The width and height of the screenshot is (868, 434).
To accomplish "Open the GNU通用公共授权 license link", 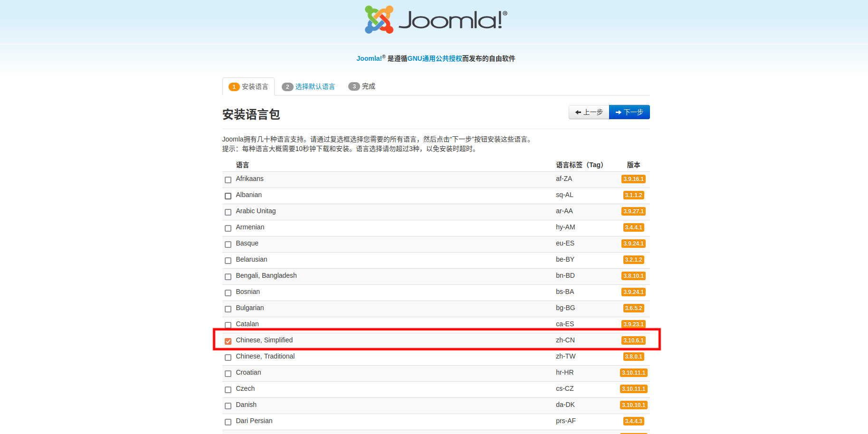I will [435, 58].
